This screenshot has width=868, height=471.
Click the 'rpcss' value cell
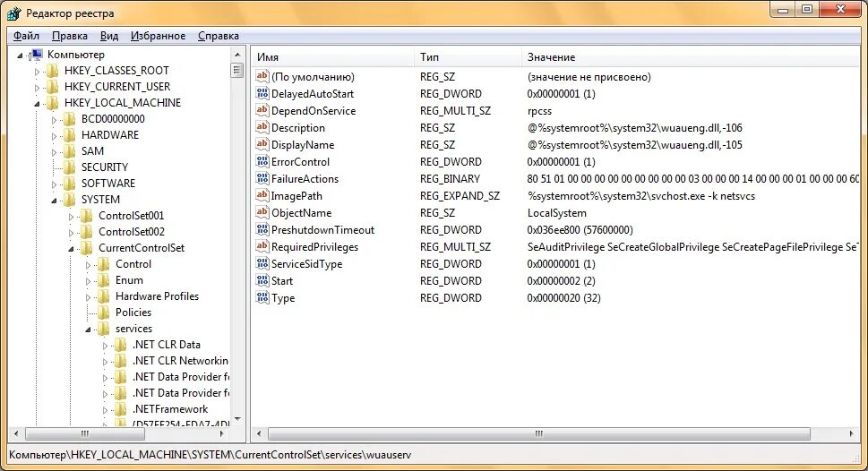click(539, 111)
